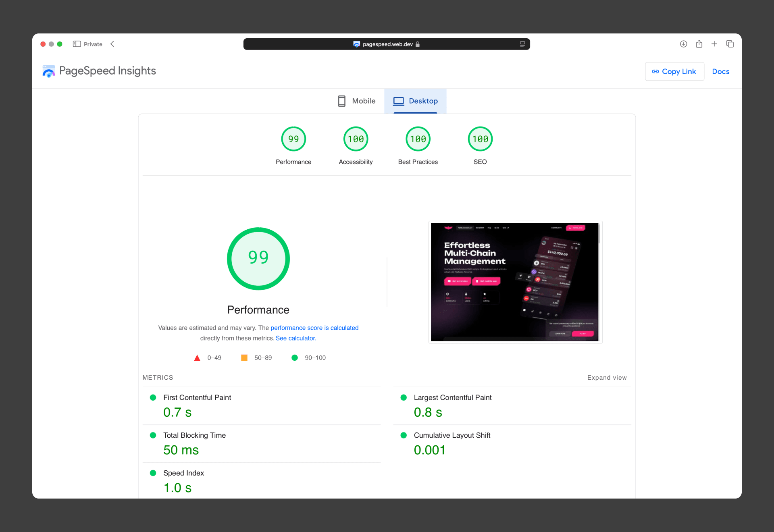Click the green fullscreen window button
Screen dimensions: 774x532
pyautogui.click(x=60, y=44)
